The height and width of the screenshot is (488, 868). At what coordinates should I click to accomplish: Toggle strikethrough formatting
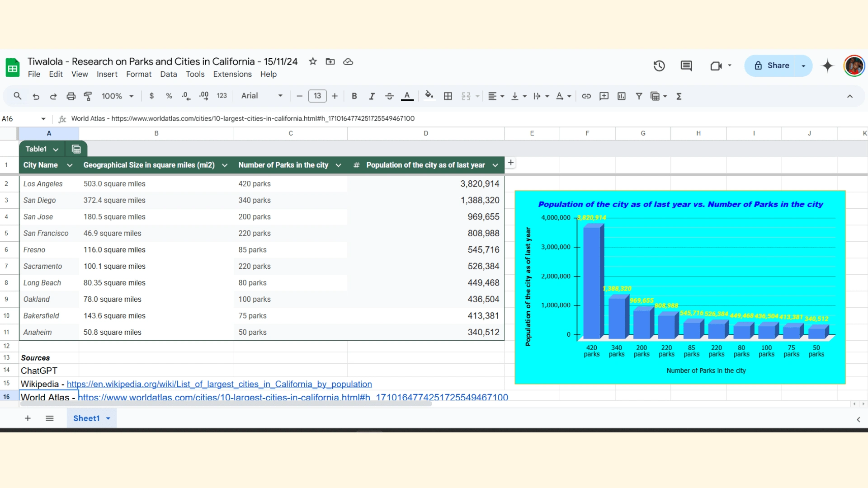pos(389,96)
